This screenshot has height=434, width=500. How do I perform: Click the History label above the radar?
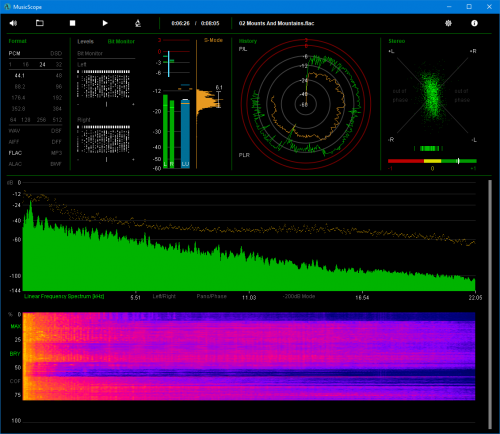click(248, 41)
